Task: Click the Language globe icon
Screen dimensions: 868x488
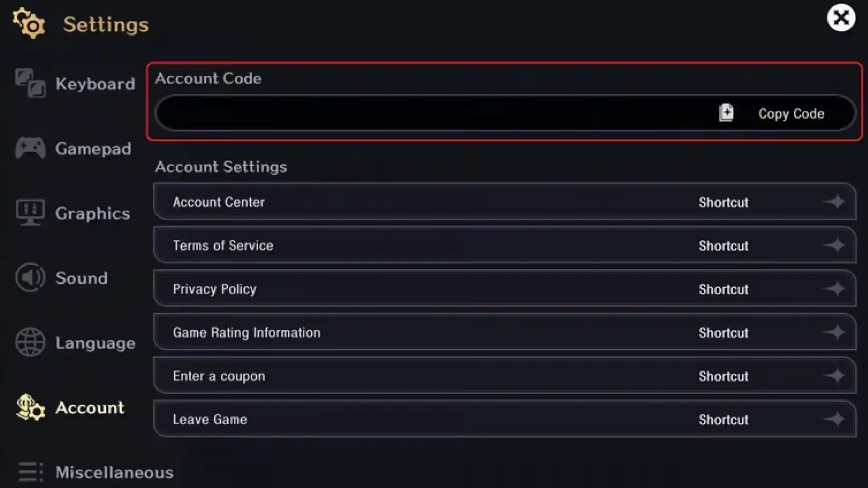Action: tap(30, 342)
